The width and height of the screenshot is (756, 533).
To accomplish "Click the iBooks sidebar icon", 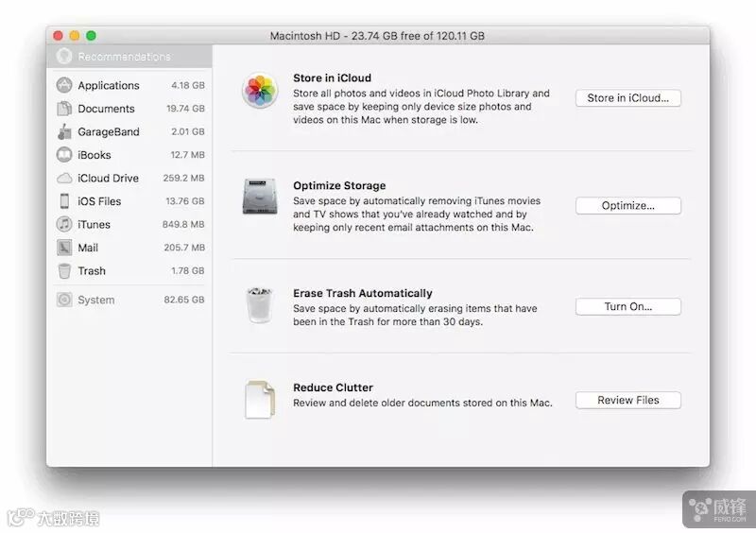I will [64, 155].
